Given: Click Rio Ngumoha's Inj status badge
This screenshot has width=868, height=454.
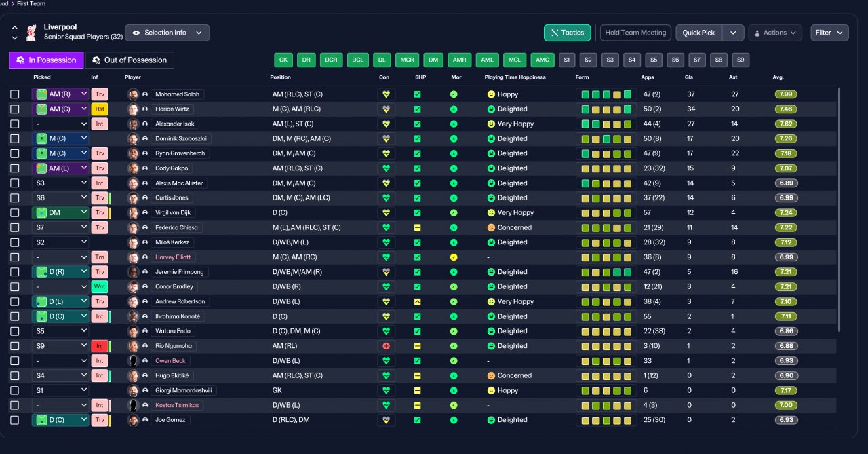Looking at the screenshot, I should tap(100, 346).
